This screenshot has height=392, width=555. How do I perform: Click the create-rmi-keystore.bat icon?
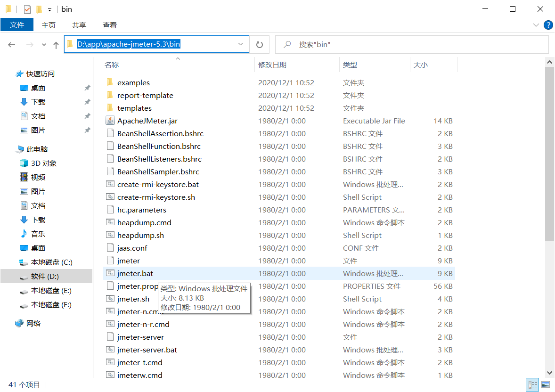[x=110, y=184]
